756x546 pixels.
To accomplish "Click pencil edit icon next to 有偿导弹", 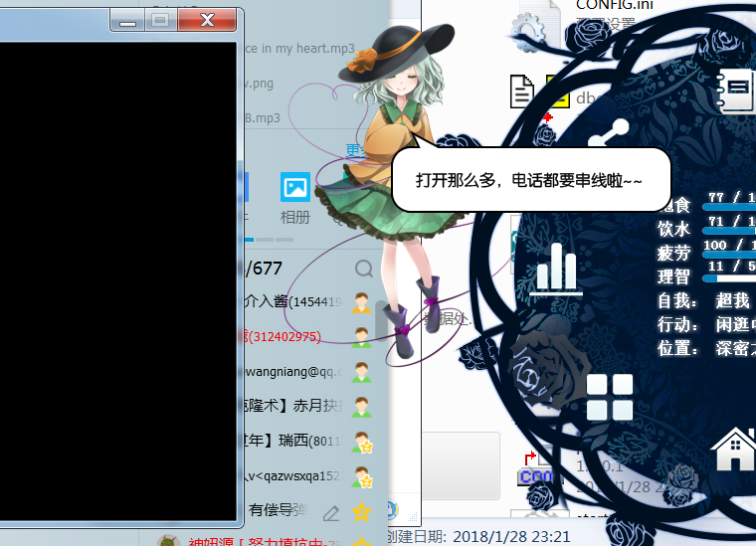I will [x=330, y=513].
